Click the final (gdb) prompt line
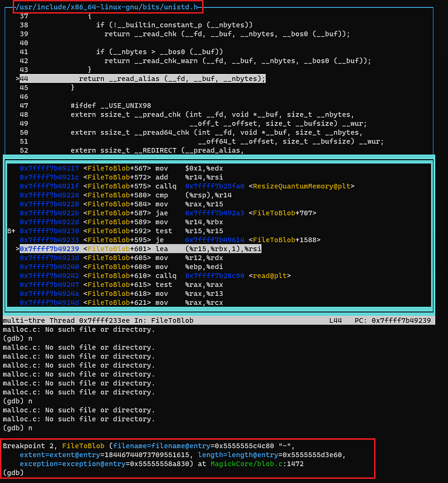Viewport: 448px width, 483px height. point(13,473)
